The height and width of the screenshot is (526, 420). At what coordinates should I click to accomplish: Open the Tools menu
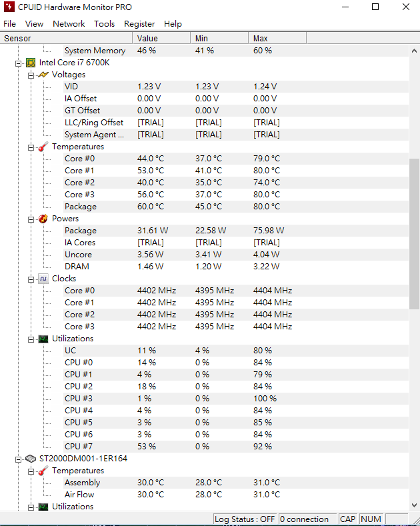(104, 23)
